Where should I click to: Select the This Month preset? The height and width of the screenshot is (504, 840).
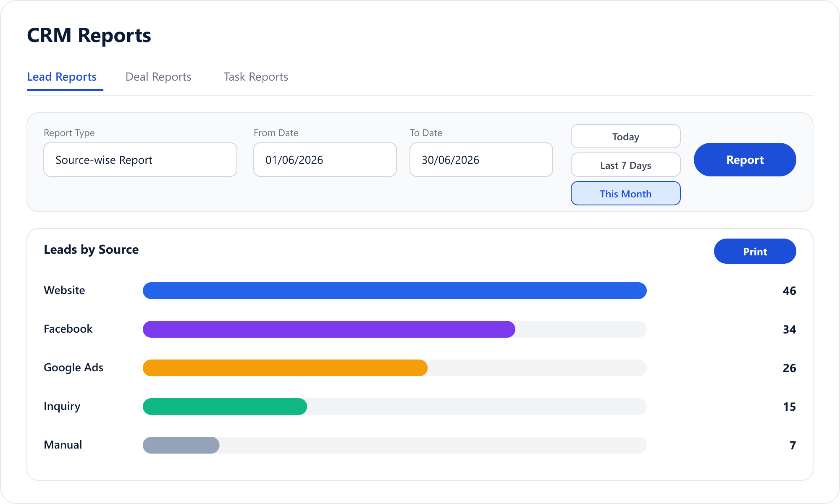(x=626, y=193)
